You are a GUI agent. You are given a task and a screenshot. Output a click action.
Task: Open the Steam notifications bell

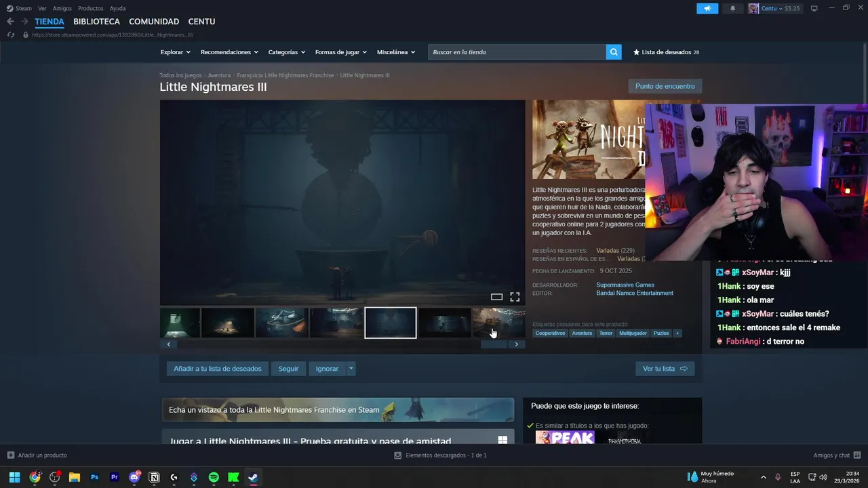click(x=732, y=8)
